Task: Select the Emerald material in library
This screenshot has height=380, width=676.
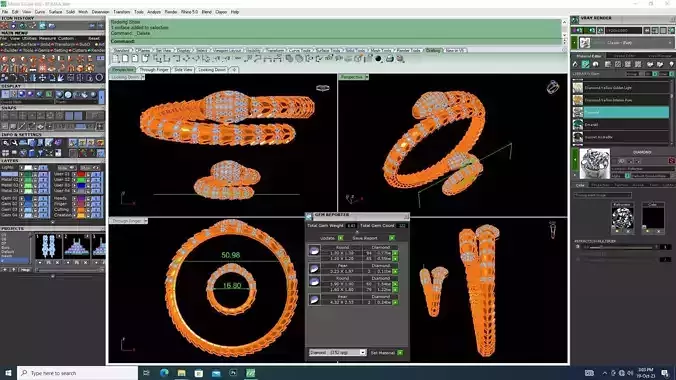Action: 621,125
